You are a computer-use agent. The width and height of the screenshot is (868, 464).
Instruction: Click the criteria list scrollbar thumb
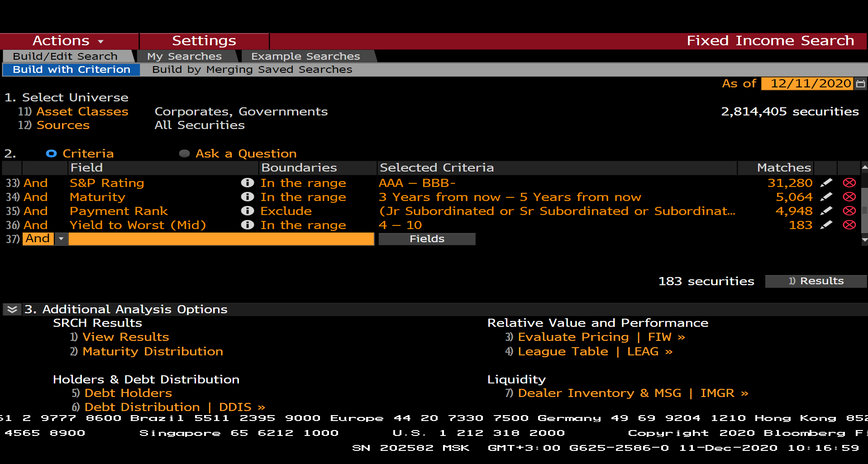864,210
